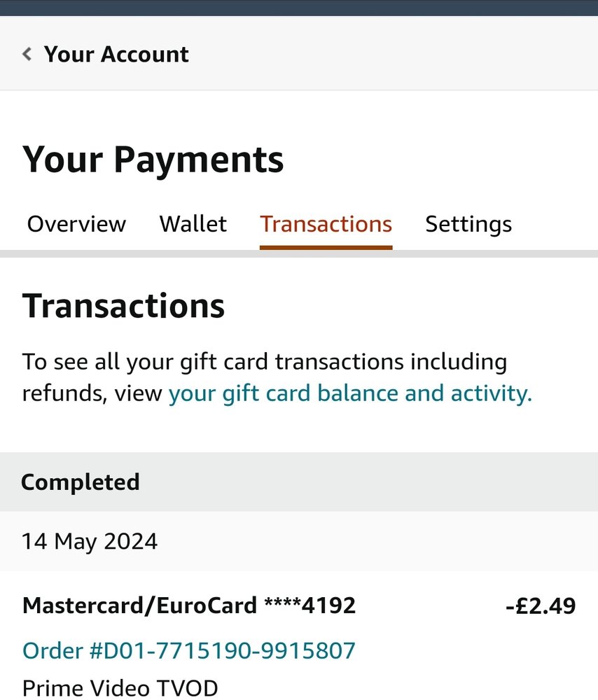Click the grey divider below the tabs
Screen dimensions: 598x700
click(x=299, y=253)
